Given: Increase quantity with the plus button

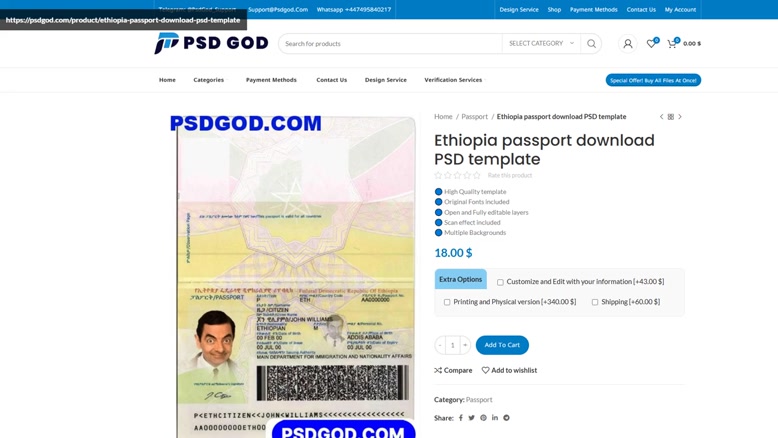Looking at the screenshot, I should (465, 345).
